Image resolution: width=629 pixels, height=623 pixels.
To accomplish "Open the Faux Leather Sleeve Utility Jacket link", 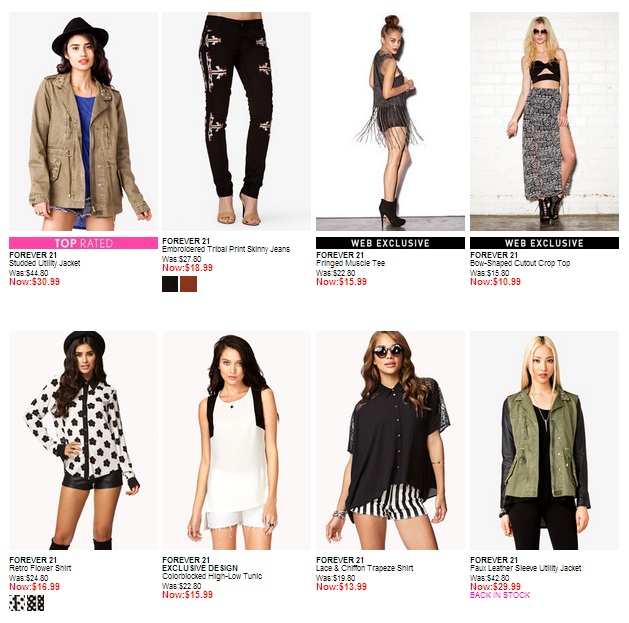I will (526, 568).
